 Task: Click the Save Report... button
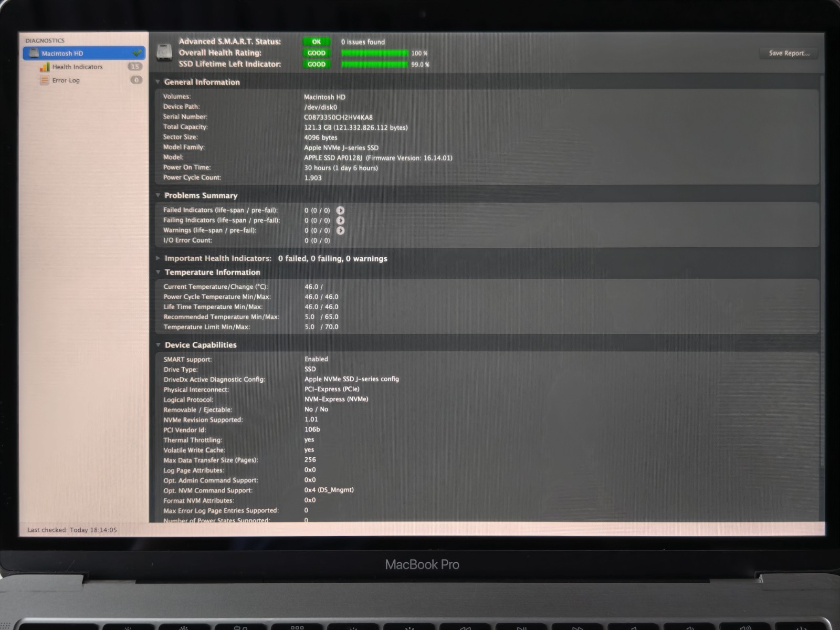click(x=789, y=53)
